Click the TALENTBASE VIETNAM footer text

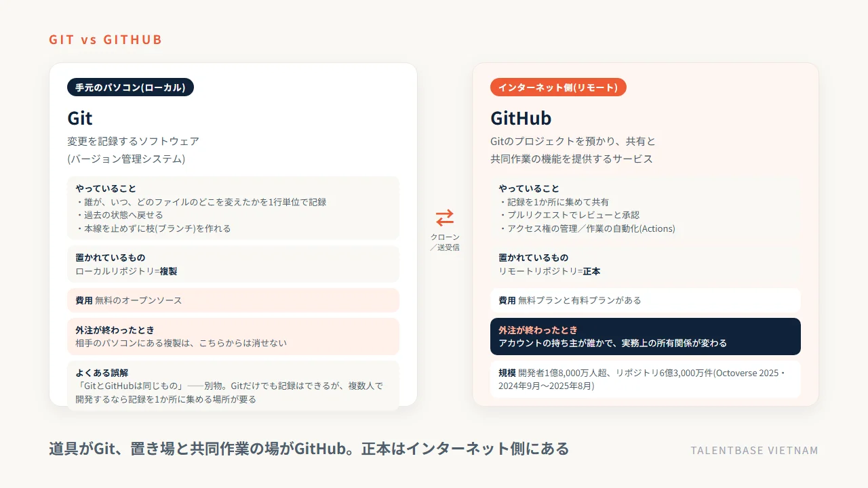click(755, 451)
